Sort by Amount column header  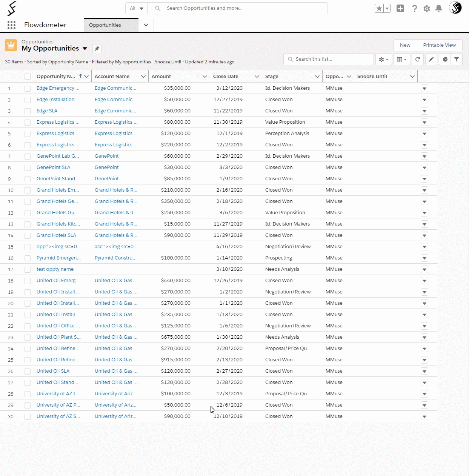pos(161,76)
